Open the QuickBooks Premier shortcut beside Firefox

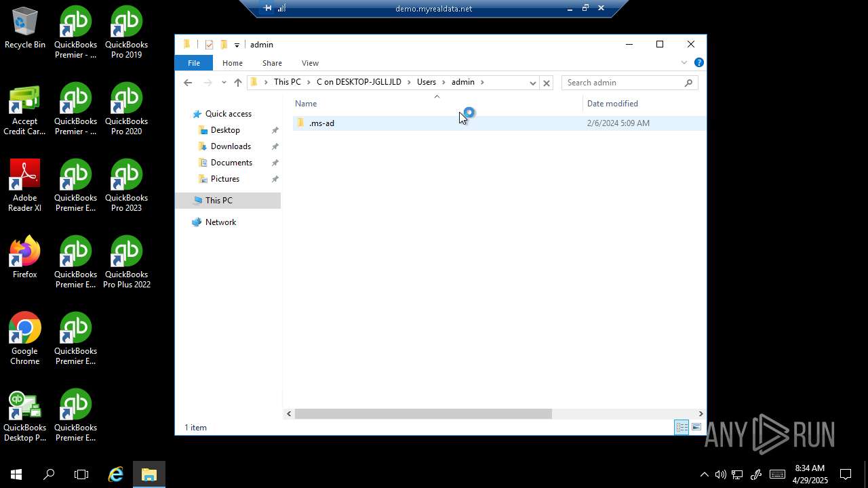(76, 262)
